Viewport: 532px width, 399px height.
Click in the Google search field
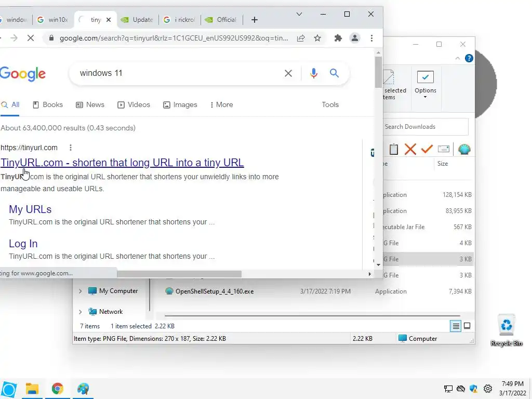[177, 73]
